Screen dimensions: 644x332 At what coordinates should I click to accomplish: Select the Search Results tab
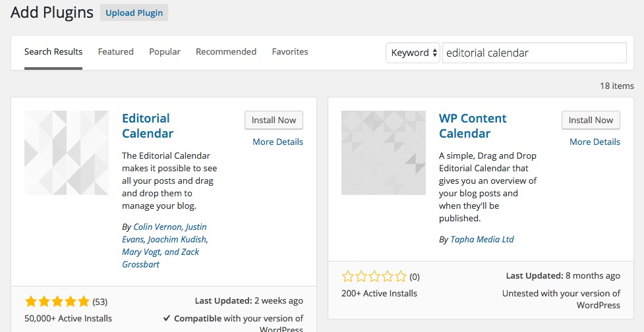53,51
